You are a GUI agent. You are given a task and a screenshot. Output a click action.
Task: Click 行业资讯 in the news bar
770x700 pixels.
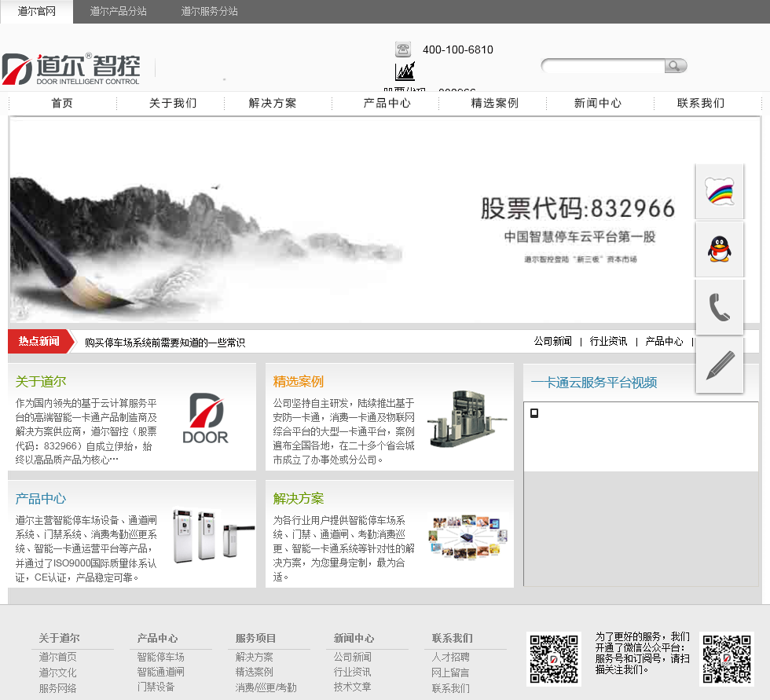[x=608, y=341]
